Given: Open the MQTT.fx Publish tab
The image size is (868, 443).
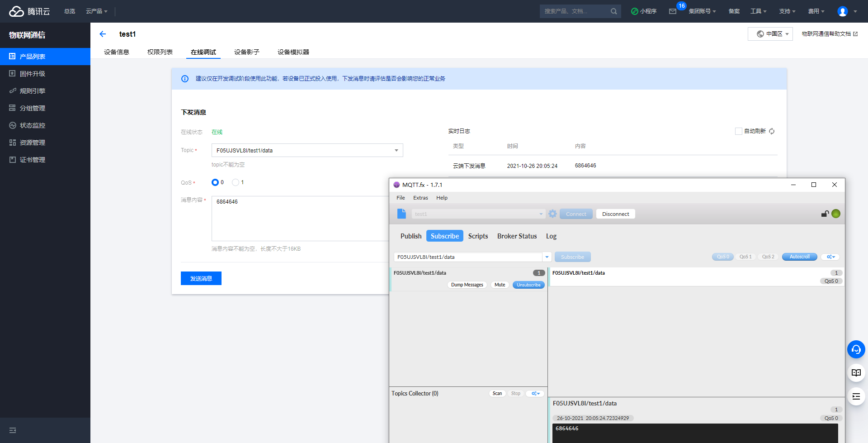Looking at the screenshot, I should pyautogui.click(x=411, y=236).
